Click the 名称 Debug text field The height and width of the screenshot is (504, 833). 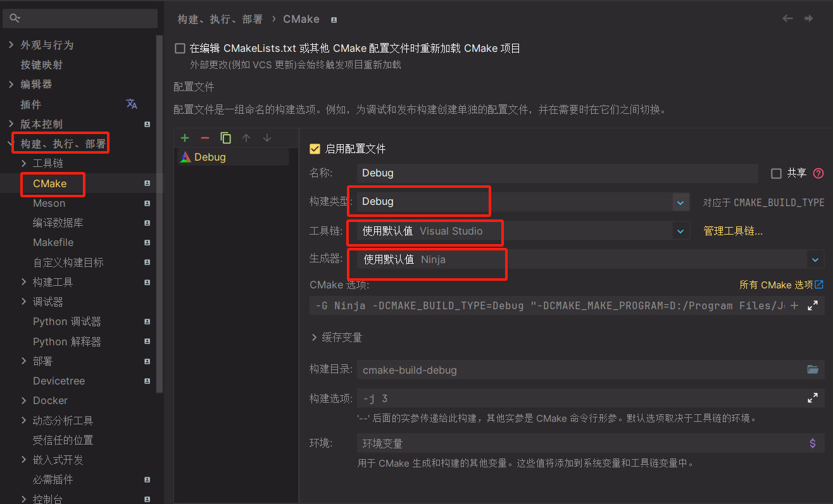(x=557, y=173)
